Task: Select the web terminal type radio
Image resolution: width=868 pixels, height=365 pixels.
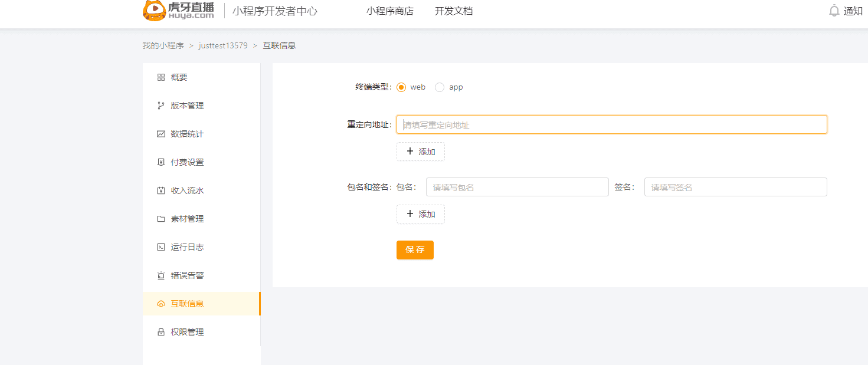Action: click(x=401, y=87)
